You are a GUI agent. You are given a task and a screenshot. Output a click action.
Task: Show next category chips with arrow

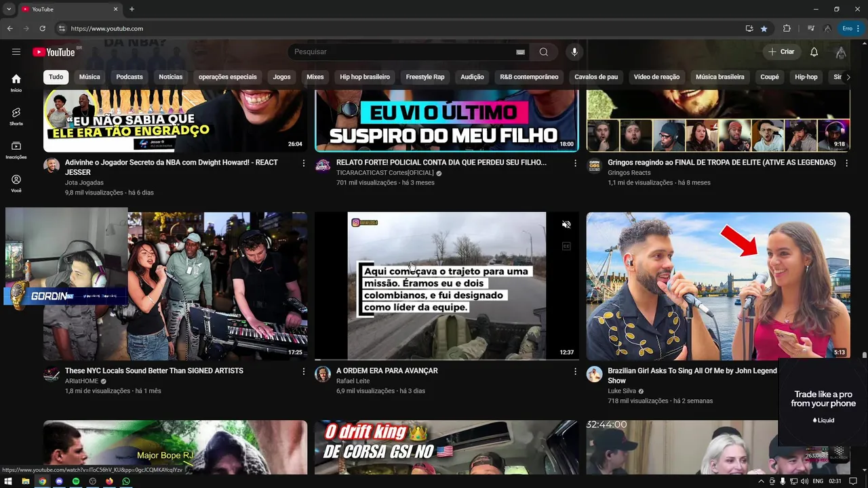(848, 77)
